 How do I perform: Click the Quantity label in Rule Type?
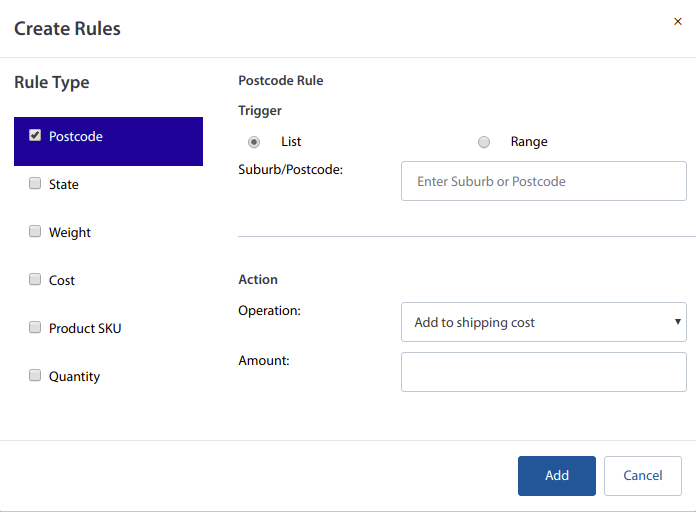tap(75, 377)
